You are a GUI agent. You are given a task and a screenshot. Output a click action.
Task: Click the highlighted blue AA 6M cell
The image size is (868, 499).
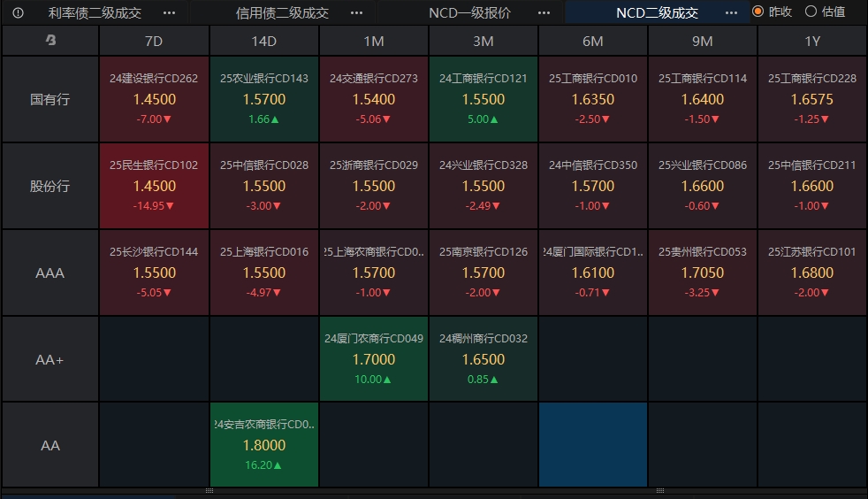pyautogui.click(x=593, y=445)
